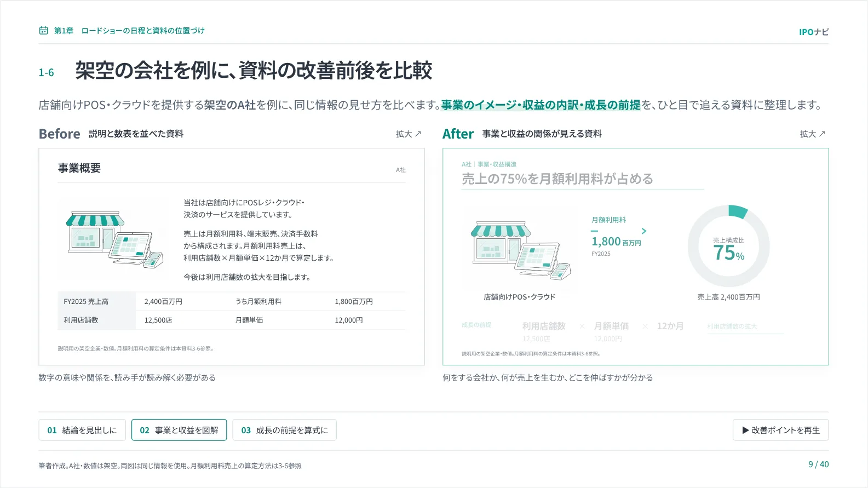Image resolution: width=868 pixels, height=488 pixels.
Task: Click the 12,500店 cell in the Before table
Action: (x=158, y=320)
